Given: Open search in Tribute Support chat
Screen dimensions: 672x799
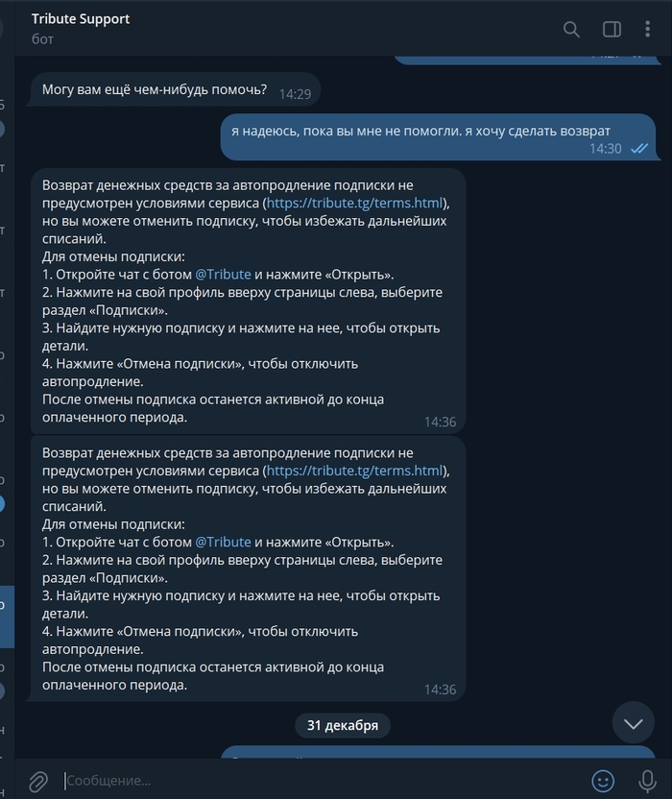Looking at the screenshot, I should (x=571, y=29).
